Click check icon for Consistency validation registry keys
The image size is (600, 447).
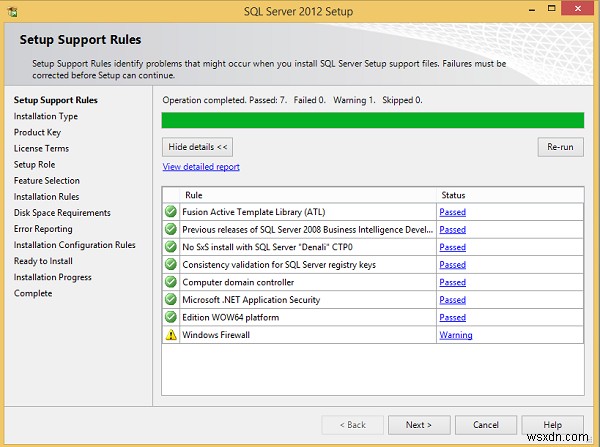click(x=171, y=264)
